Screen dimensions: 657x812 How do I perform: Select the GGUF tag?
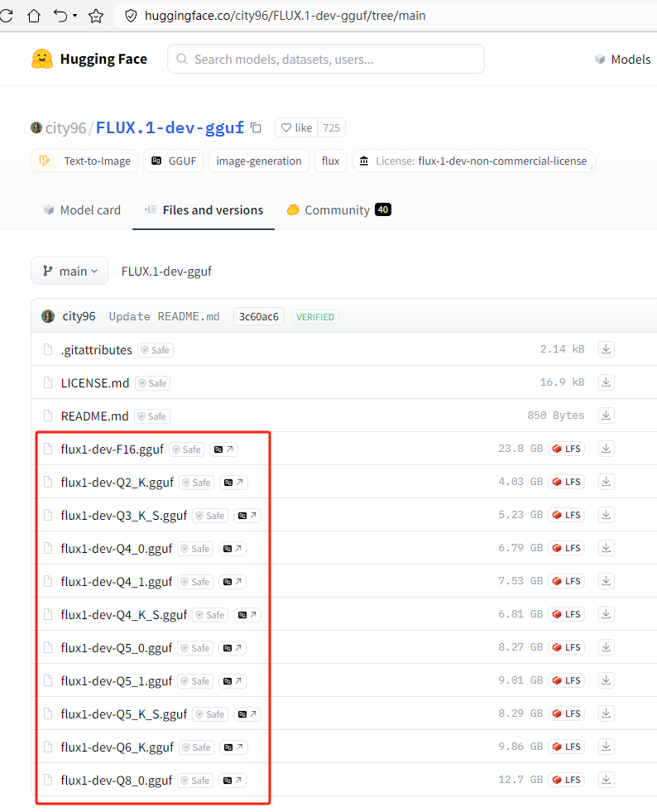click(x=174, y=161)
